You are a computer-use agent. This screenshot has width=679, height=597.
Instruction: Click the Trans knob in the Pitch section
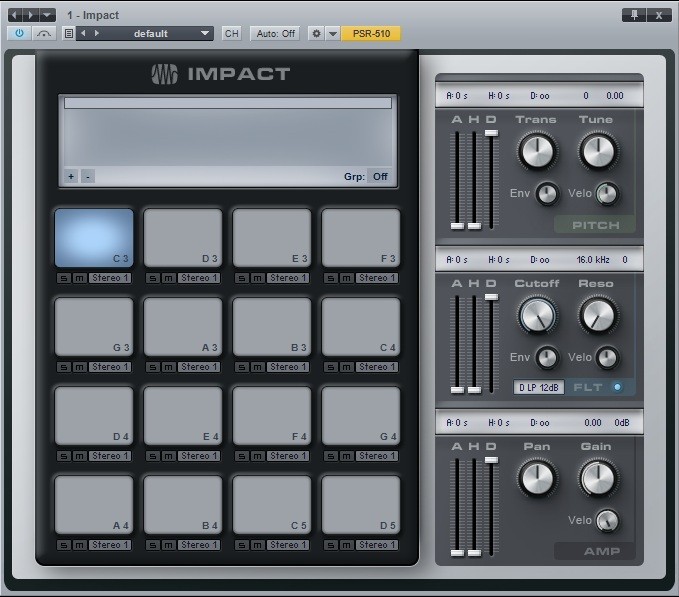[x=537, y=151]
